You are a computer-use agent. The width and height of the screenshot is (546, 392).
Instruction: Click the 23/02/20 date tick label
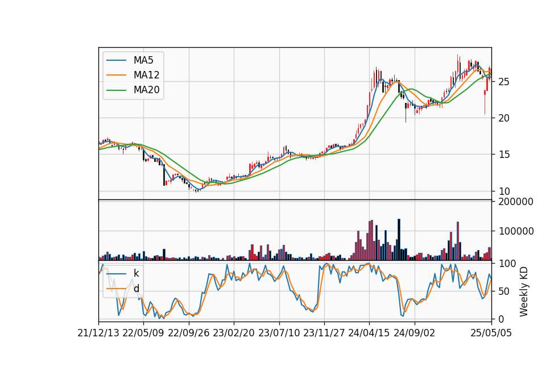pos(234,333)
